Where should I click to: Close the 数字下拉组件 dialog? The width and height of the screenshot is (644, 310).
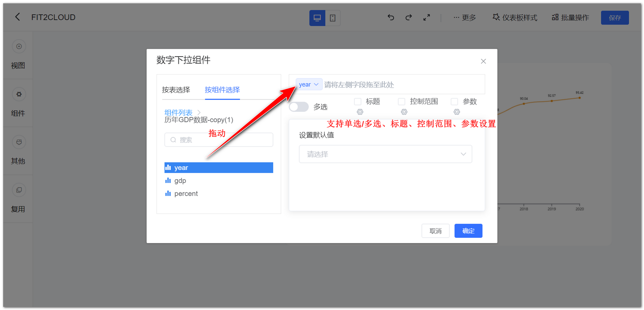click(x=483, y=61)
